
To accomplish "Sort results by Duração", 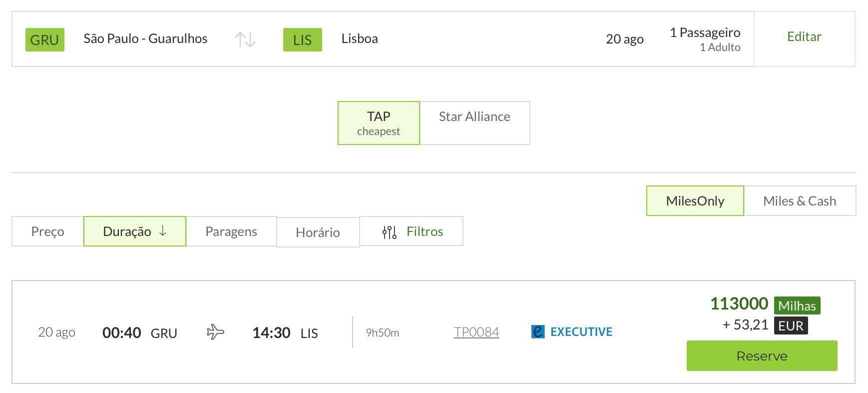I will [x=135, y=231].
